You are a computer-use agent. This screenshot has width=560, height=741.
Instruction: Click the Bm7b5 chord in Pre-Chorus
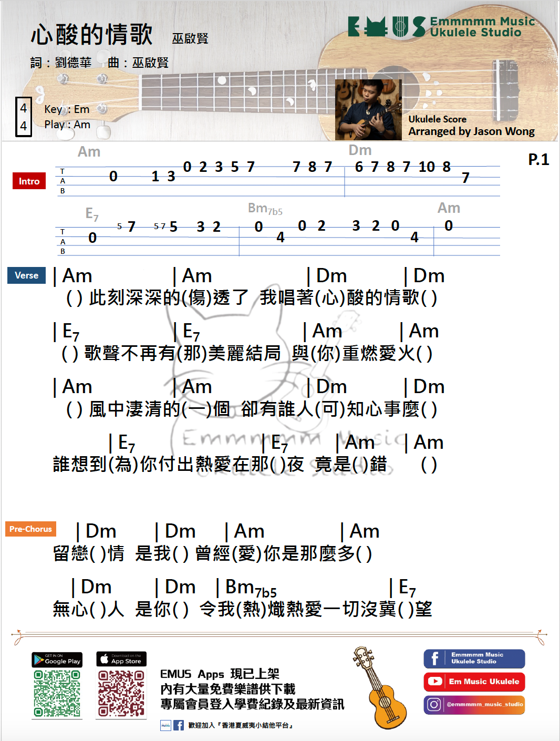tap(251, 588)
